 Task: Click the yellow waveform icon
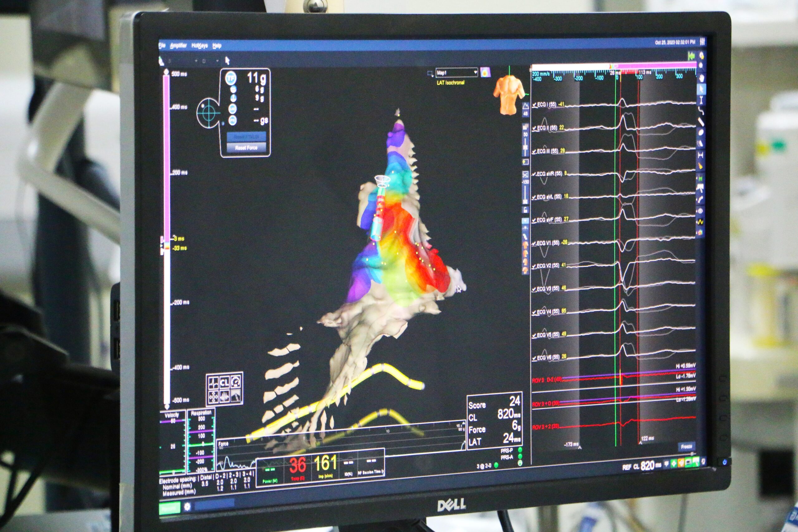point(700,222)
